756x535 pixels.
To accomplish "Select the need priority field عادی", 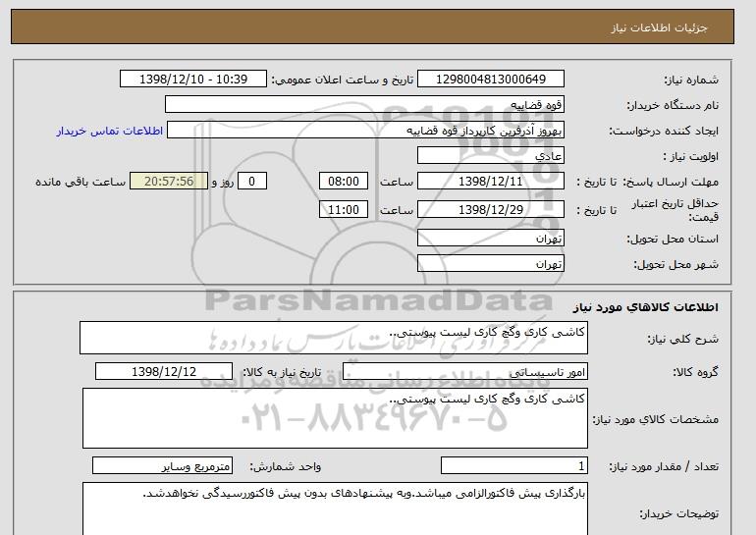I will tap(491, 156).
